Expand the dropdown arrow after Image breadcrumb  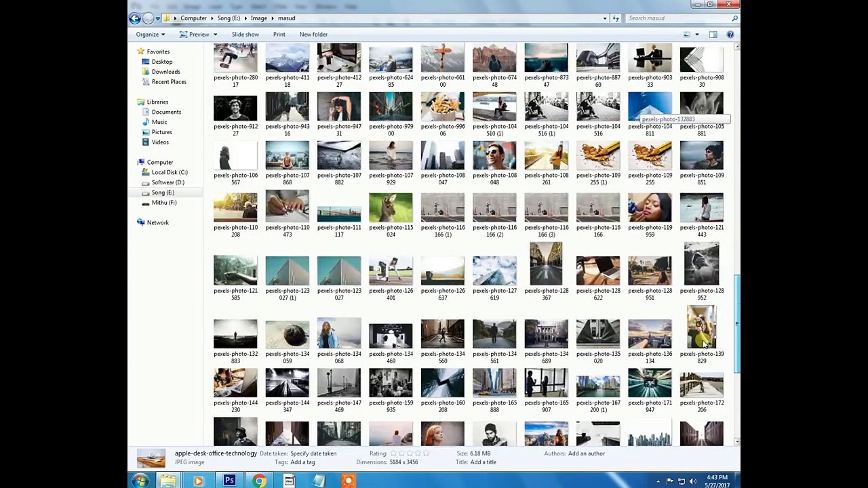pyautogui.click(x=273, y=18)
